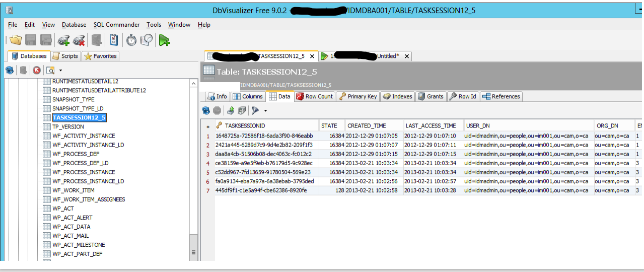Screen dimensions: 644x272
Task: Click the stopwatch toolbar icon
Action: point(131,40)
